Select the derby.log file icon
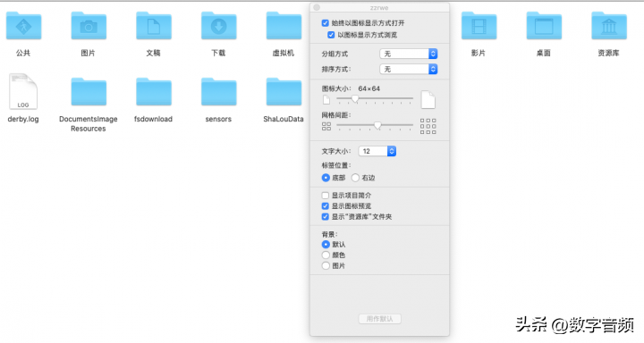 click(23, 91)
